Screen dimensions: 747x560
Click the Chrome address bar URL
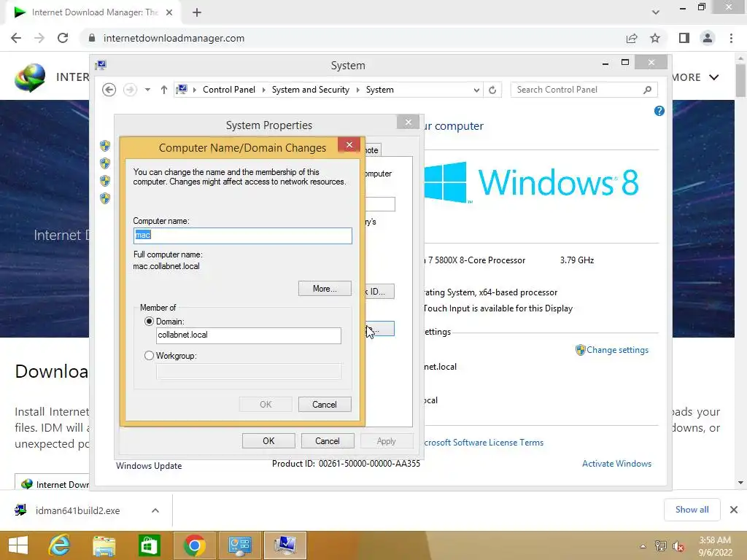174,38
